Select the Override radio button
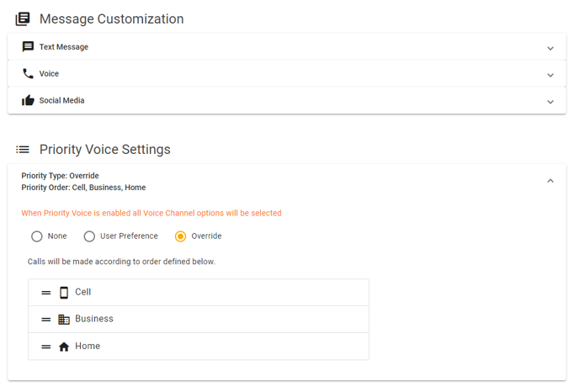Screen dimensions: 579x392 pos(181,236)
